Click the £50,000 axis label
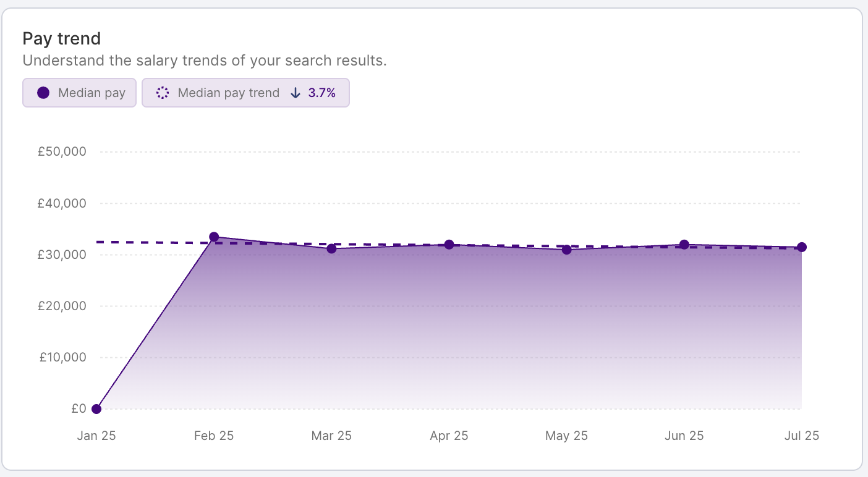868x477 pixels. [x=62, y=151]
